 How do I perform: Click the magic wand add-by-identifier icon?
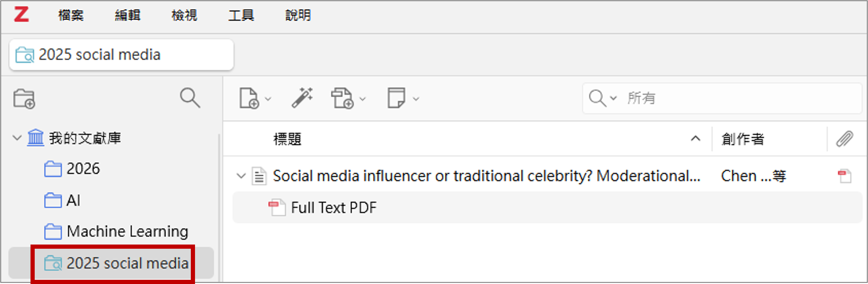(302, 98)
